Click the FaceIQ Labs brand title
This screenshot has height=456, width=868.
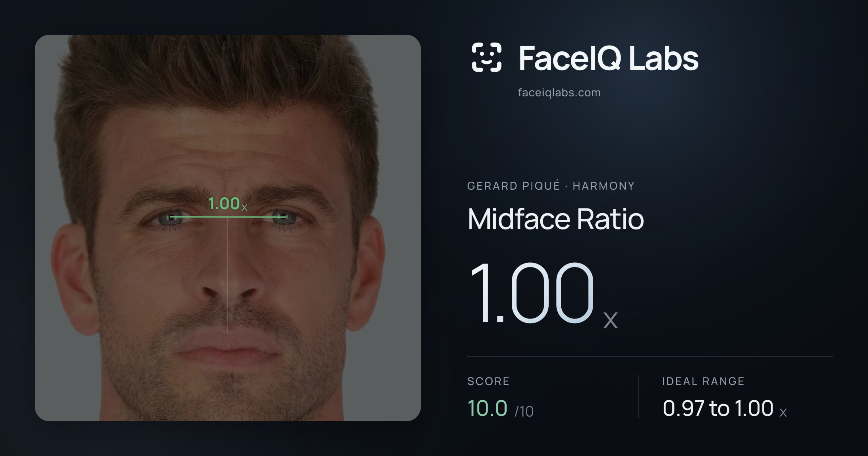608,58
